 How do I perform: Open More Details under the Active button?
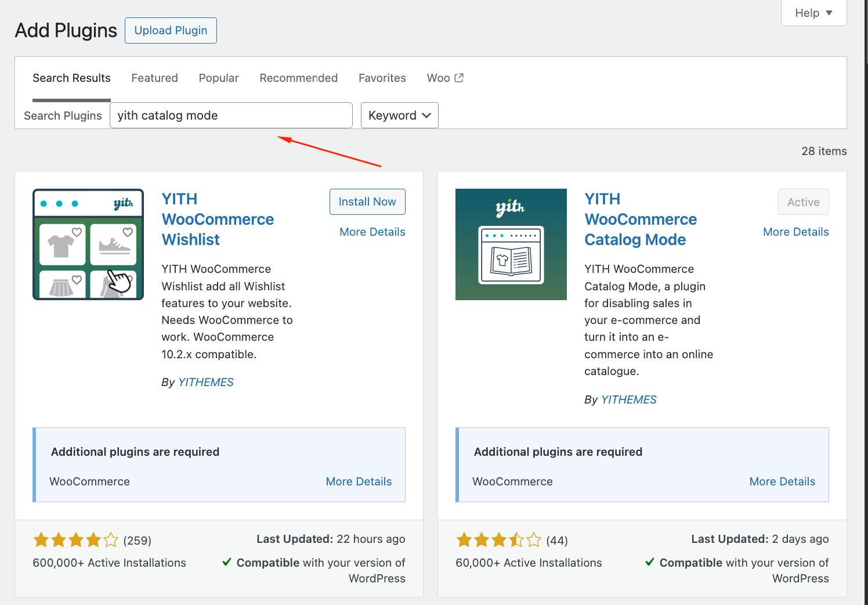(796, 232)
